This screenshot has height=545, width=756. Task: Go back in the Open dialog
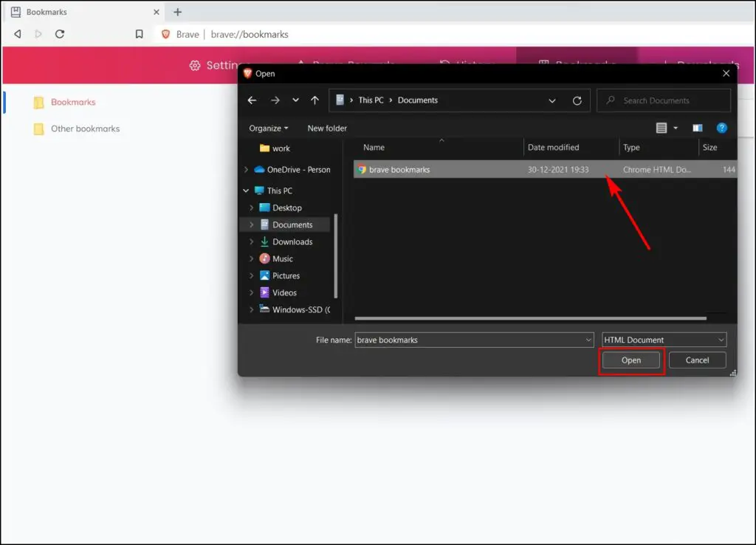pos(252,100)
